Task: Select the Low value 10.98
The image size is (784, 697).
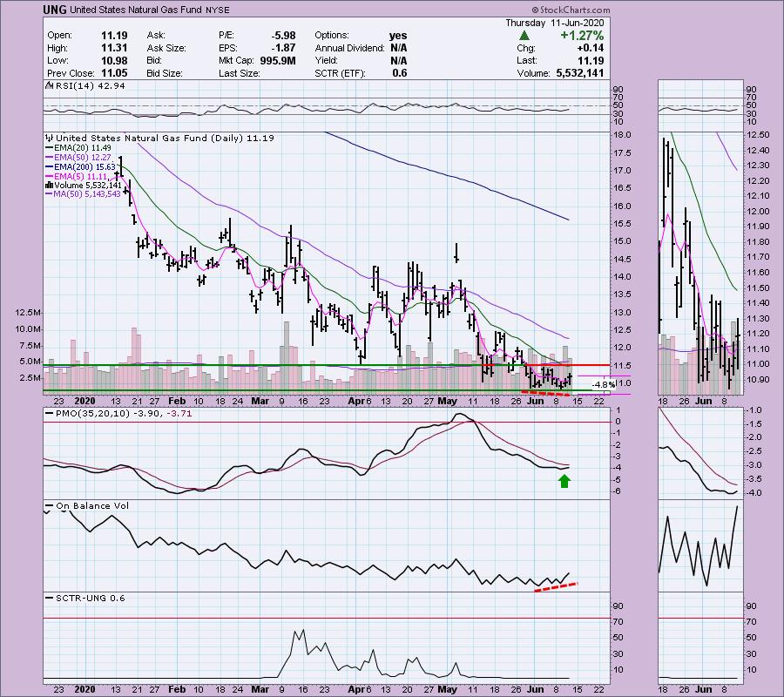Action: pyautogui.click(x=114, y=60)
